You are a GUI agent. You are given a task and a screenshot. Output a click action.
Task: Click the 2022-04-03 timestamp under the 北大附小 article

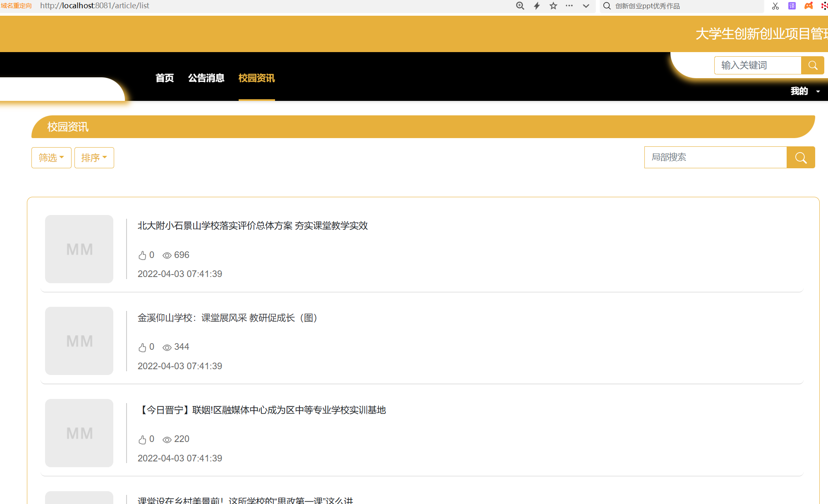click(x=180, y=274)
